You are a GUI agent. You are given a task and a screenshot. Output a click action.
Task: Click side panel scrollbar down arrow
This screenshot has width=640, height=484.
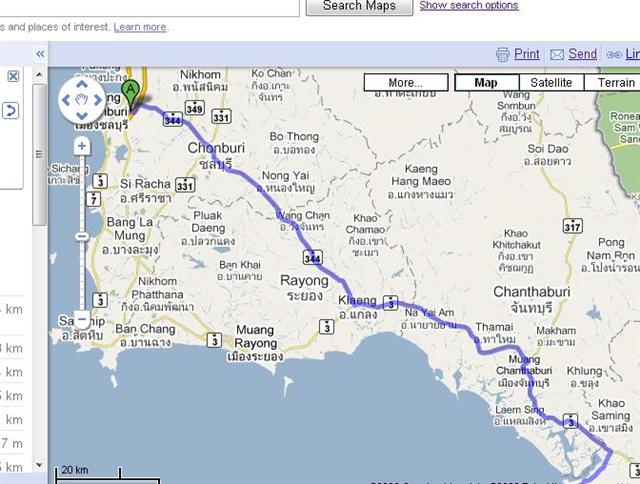coord(39,465)
